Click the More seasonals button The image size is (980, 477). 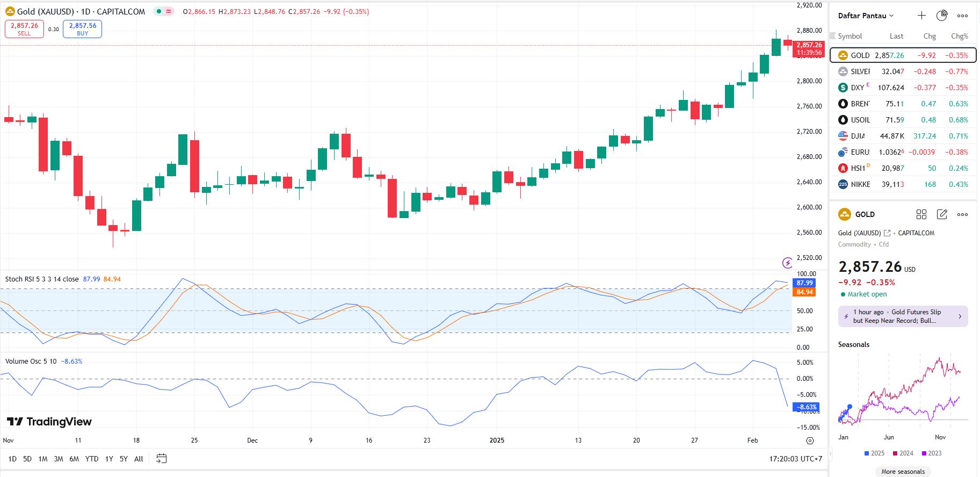pyautogui.click(x=903, y=472)
